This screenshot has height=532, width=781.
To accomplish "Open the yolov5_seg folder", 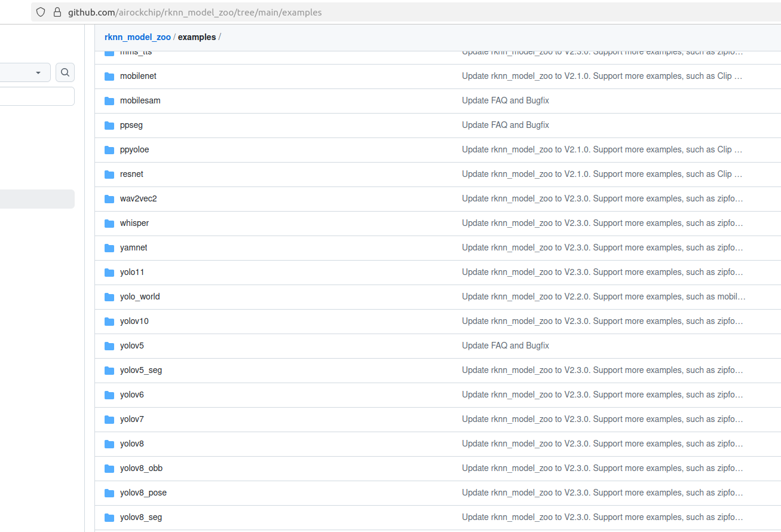I will (x=141, y=370).
